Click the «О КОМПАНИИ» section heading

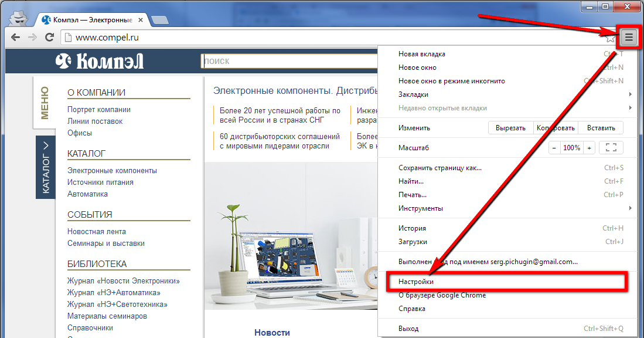97,93
